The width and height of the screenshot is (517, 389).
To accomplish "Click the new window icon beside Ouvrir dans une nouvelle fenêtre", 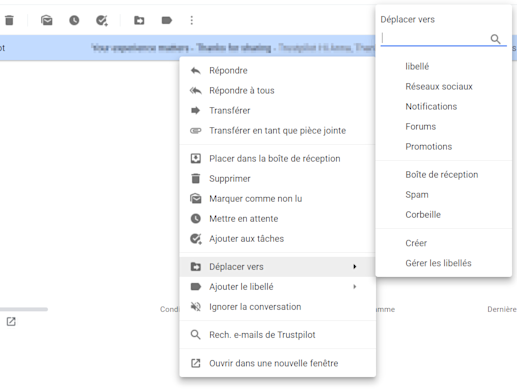I will point(196,363).
